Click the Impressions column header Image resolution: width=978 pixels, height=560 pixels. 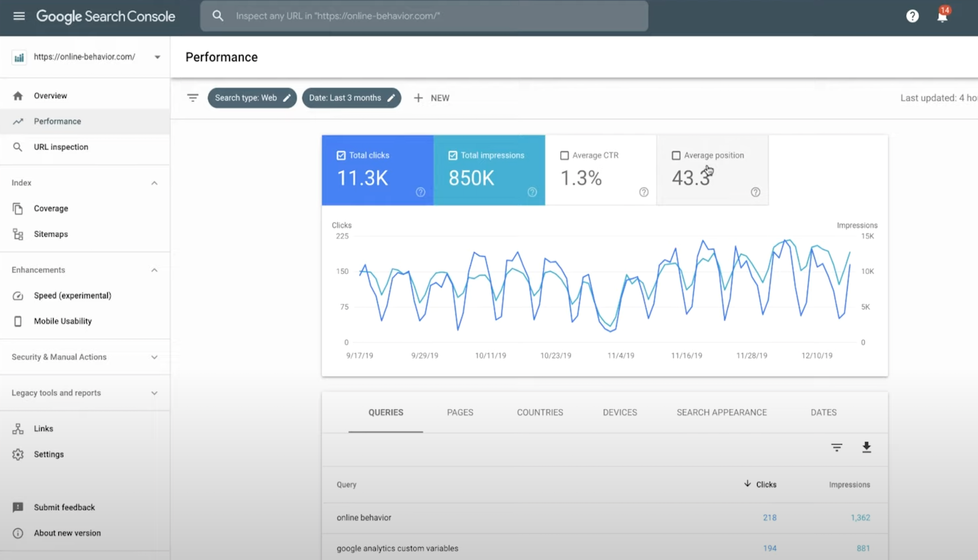[x=849, y=484]
